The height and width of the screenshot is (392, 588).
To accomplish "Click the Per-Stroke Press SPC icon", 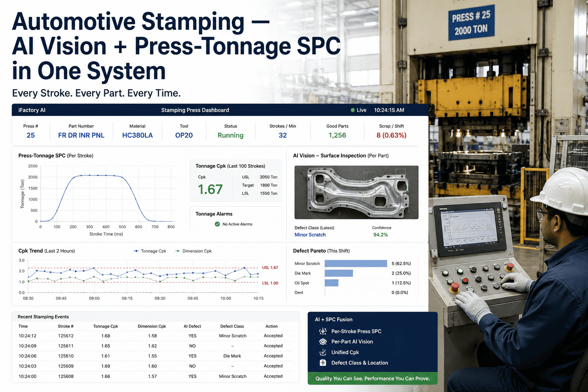I will pyautogui.click(x=323, y=331).
